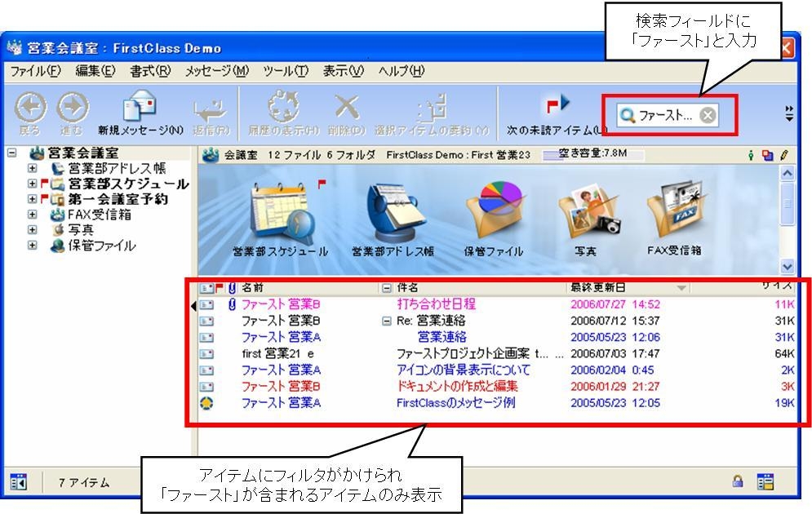Open the ファイル(F) menu
This screenshot has width=812, height=514.
(x=35, y=71)
